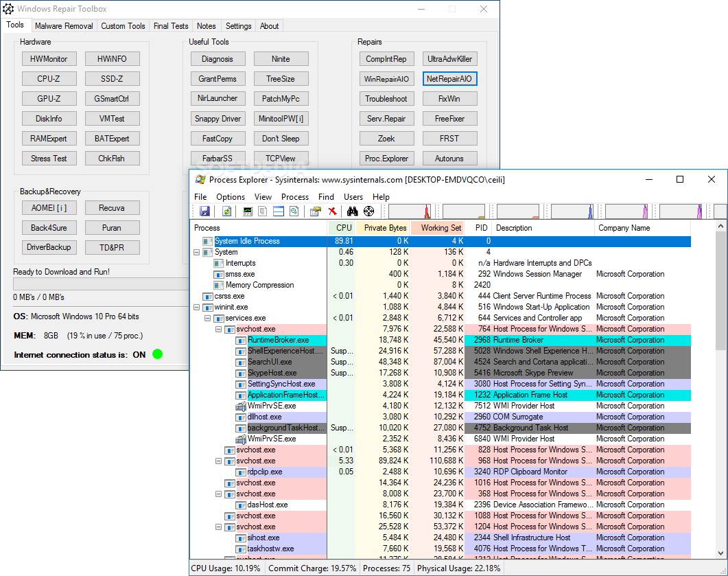Image resolution: width=728 pixels, height=576 pixels.
Task: Open the Find menu
Action: pyautogui.click(x=326, y=197)
